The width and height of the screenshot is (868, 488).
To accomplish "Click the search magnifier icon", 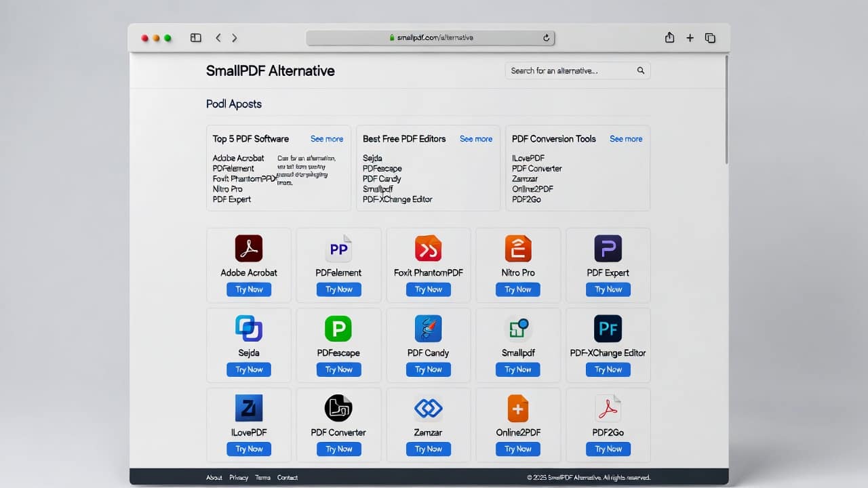I will (641, 70).
